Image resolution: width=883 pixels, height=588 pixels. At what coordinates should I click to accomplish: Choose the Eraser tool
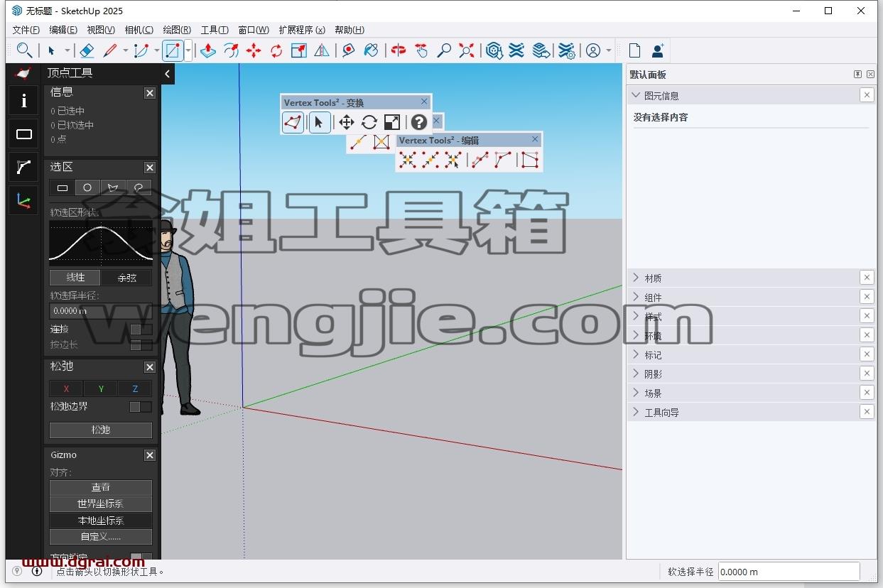87,50
